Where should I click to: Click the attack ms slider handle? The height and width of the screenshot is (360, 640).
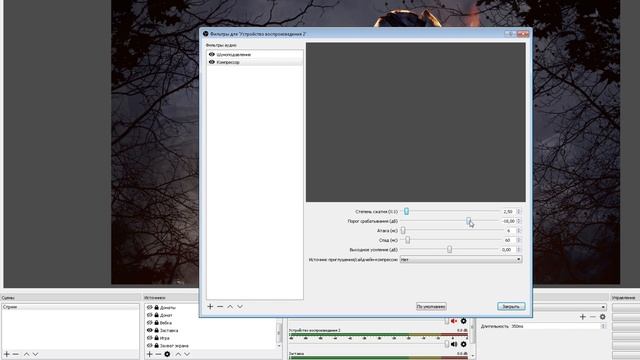(403, 231)
